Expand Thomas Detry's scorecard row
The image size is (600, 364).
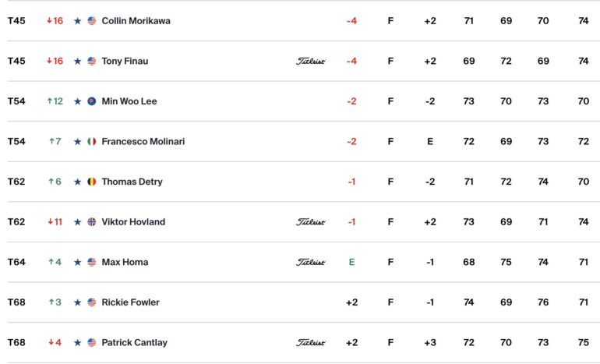coord(300,182)
